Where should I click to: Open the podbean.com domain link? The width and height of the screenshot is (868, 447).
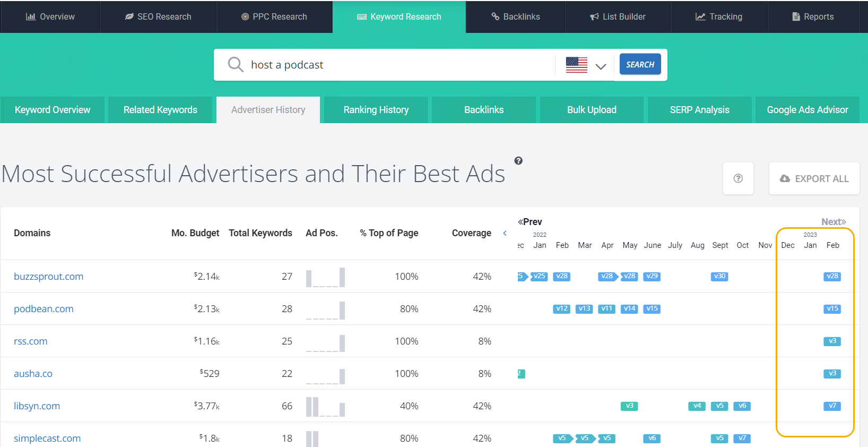(44, 309)
